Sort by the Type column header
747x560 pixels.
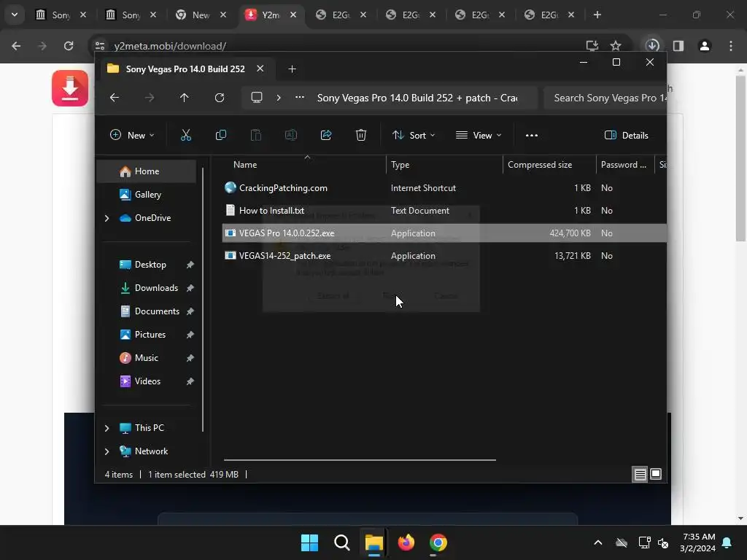(400, 165)
